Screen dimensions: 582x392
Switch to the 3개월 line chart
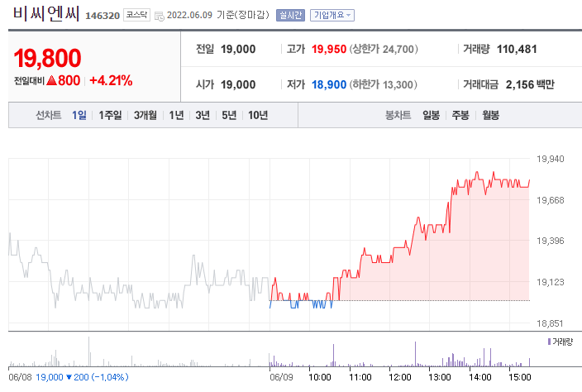tap(145, 115)
